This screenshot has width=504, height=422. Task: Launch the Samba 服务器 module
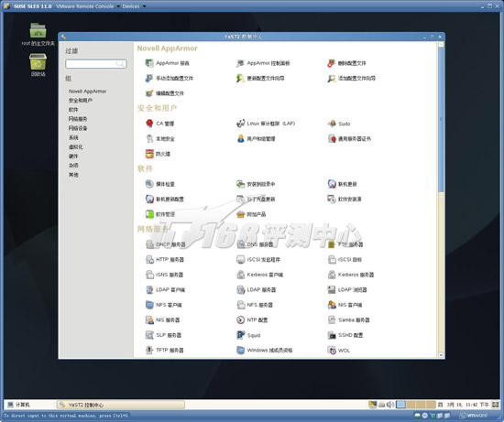[348, 319]
